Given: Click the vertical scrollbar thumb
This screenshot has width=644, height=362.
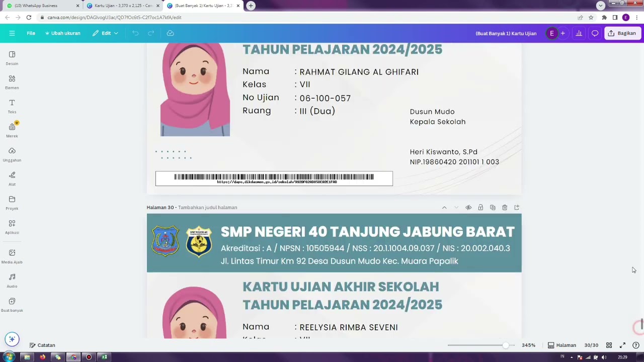Looking at the screenshot, I should tap(641, 323).
